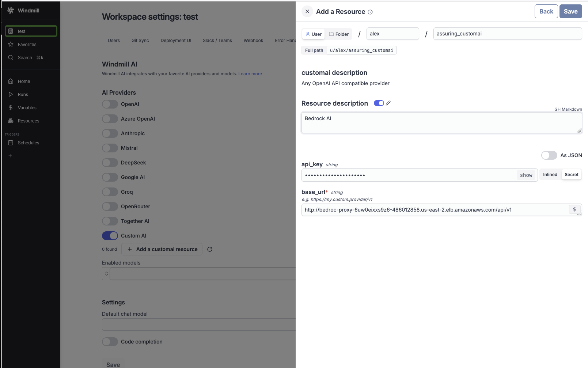This screenshot has width=588, height=368.
Task: Open the test workspace selector
Action: pyautogui.click(x=31, y=31)
